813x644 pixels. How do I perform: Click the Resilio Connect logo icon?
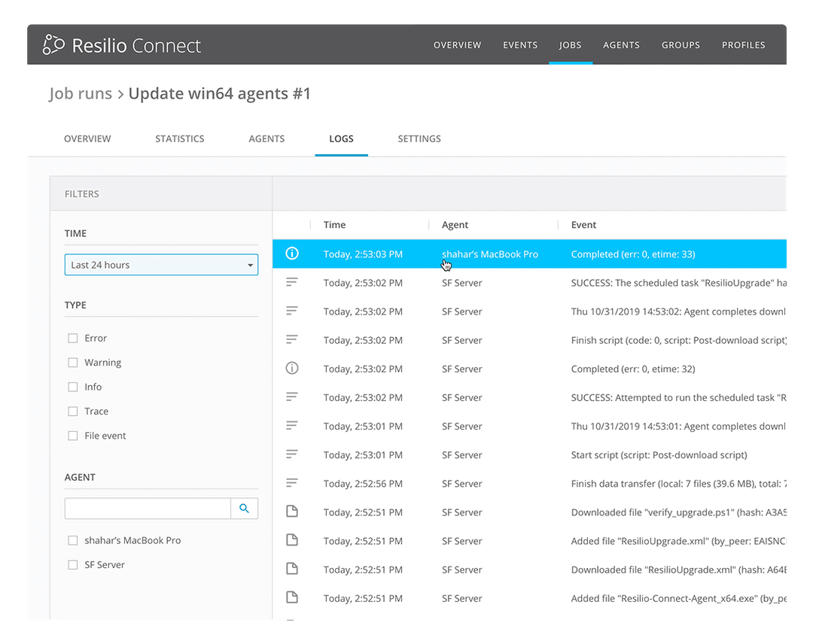point(53,44)
